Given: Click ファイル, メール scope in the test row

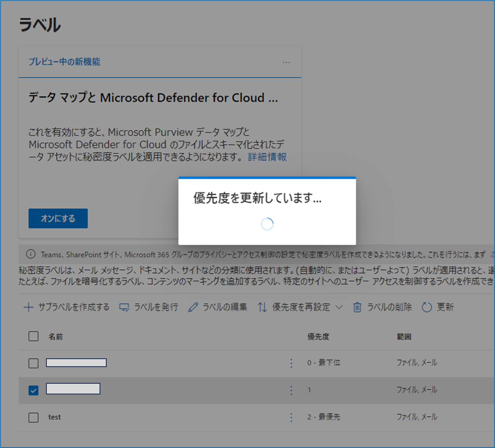Looking at the screenshot, I should (417, 417).
